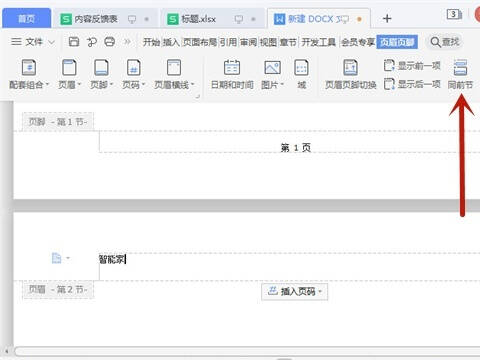Viewport: 480px width, 360px height.
Task: Open the 首页 home tab
Action: [x=26, y=19]
